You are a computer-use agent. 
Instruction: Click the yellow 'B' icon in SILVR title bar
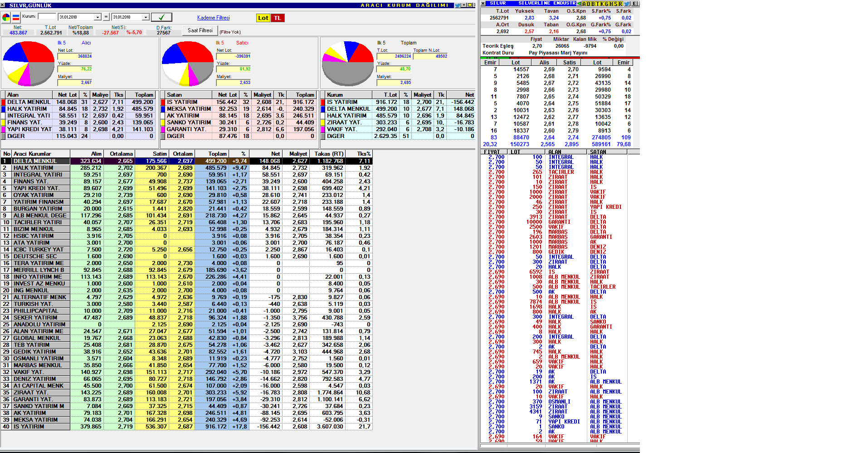pyautogui.click(x=593, y=4)
